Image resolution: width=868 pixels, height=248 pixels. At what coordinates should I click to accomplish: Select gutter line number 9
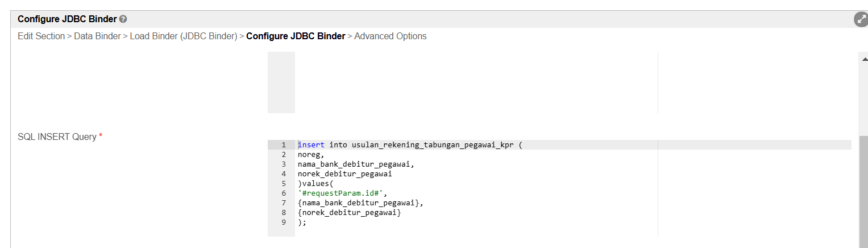click(x=284, y=222)
